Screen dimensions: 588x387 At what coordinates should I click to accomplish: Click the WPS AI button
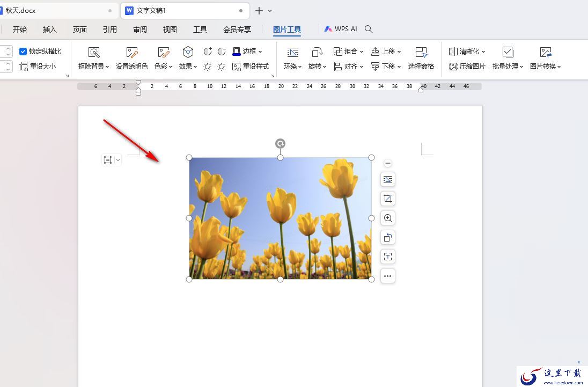pos(341,29)
